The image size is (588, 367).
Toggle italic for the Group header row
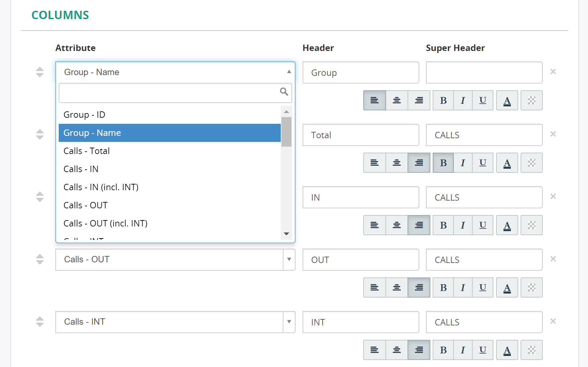463,100
